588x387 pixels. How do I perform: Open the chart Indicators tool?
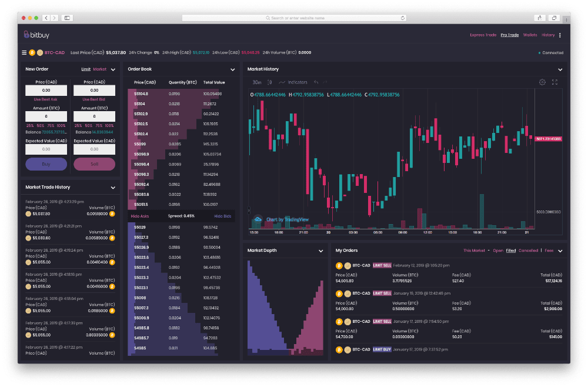(293, 82)
